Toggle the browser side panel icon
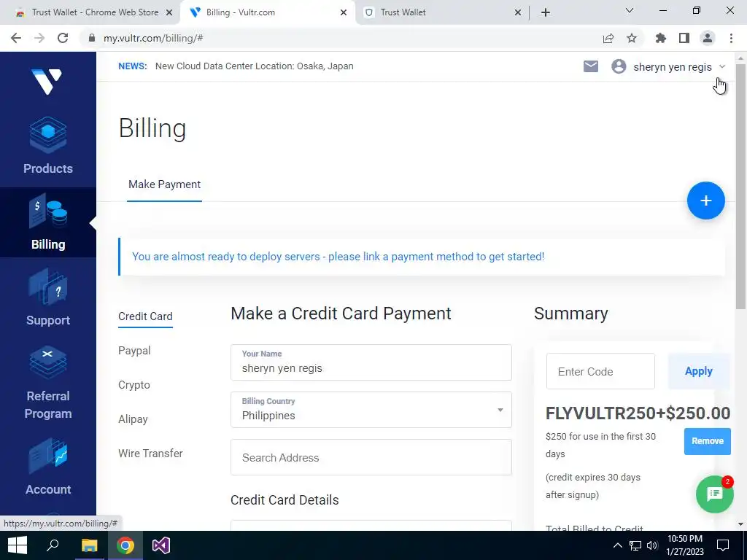Viewport: 747px width, 560px height. click(x=684, y=38)
